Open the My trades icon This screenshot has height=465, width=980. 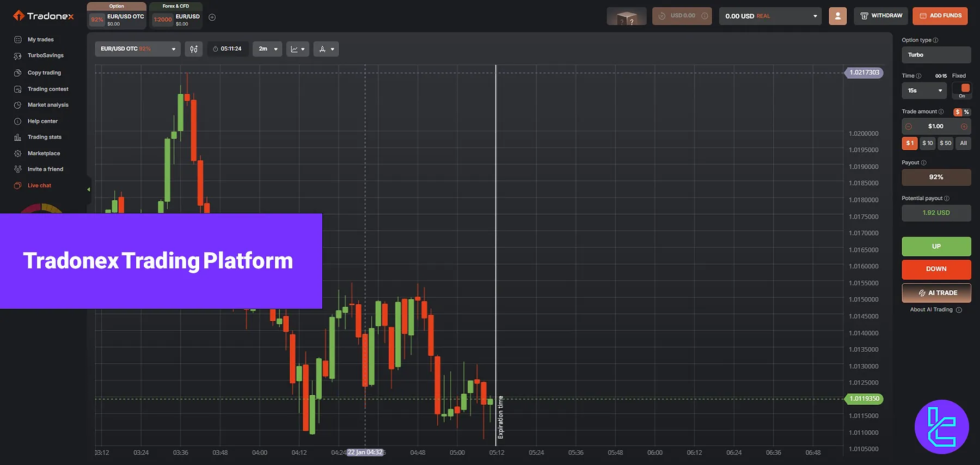[18, 40]
